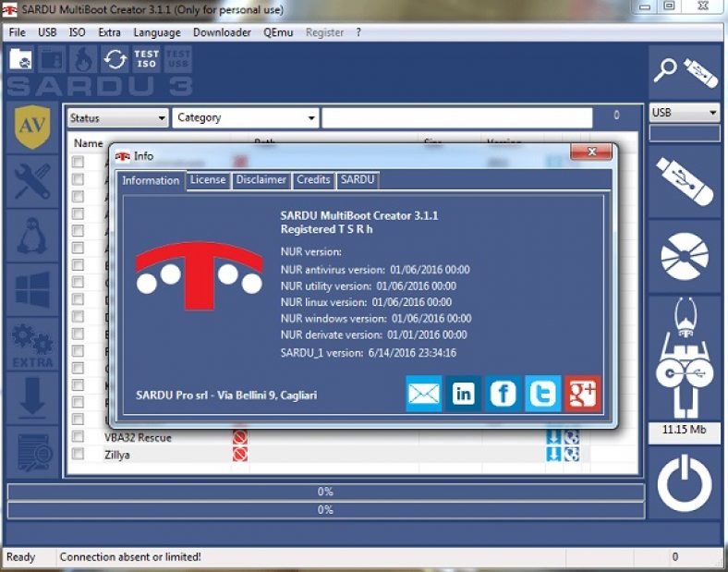
Task: Click the search USB magnifier icon
Action: (686, 72)
